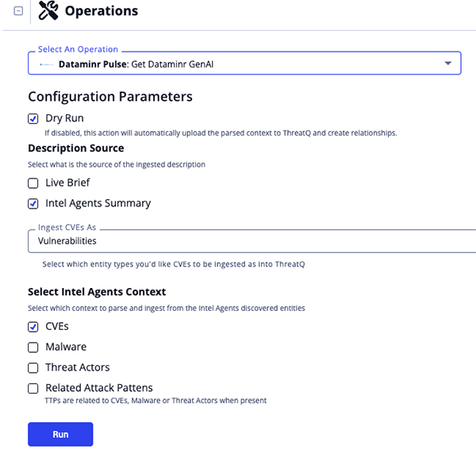Click the Vulnerabilities value in the field
The width and height of the screenshot is (476, 453).
click(67, 240)
